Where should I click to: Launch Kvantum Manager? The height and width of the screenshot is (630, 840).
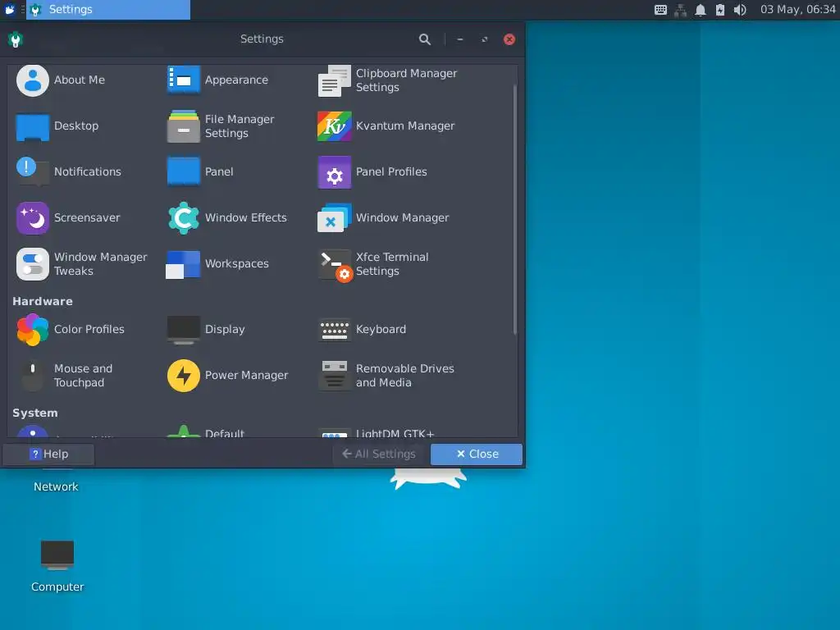click(386, 126)
